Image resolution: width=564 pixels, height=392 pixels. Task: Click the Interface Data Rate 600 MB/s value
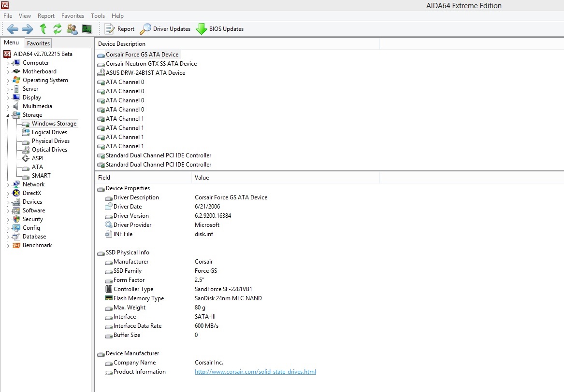pyautogui.click(x=206, y=326)
